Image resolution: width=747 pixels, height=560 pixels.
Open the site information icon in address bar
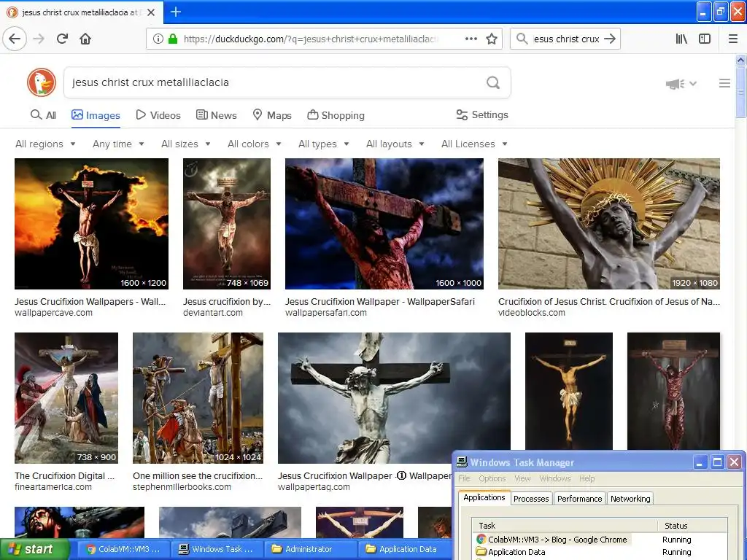[x=158, y=39]
